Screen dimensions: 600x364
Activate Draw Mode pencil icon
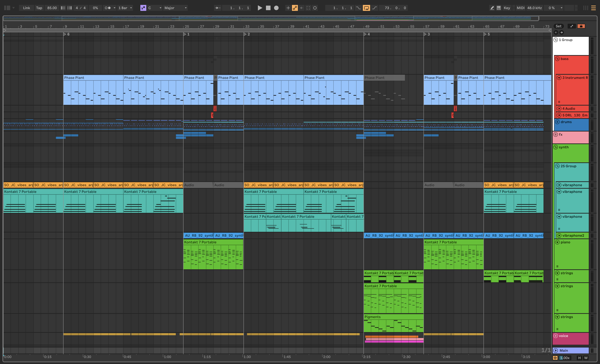[x=492, y=8]
